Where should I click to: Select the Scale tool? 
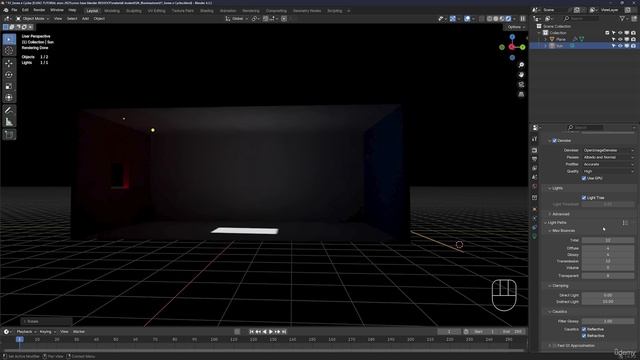[x=9, y=86]
